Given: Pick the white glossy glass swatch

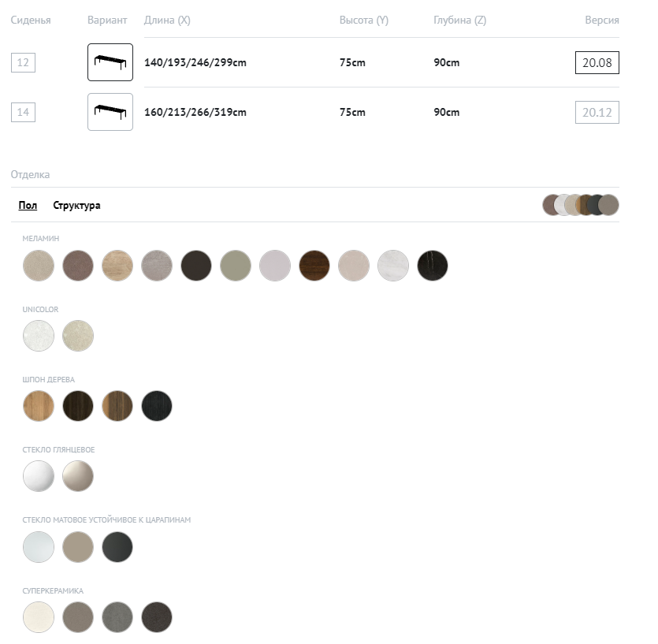Looking at the screenshot, I should (39, 476).
